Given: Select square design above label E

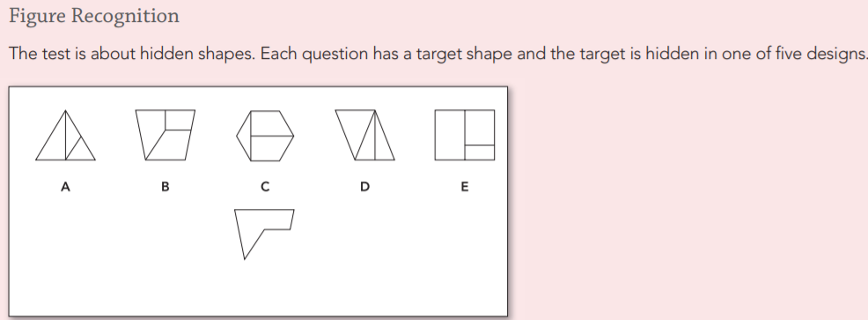Looking at the screenshot, I should point(465,135).
